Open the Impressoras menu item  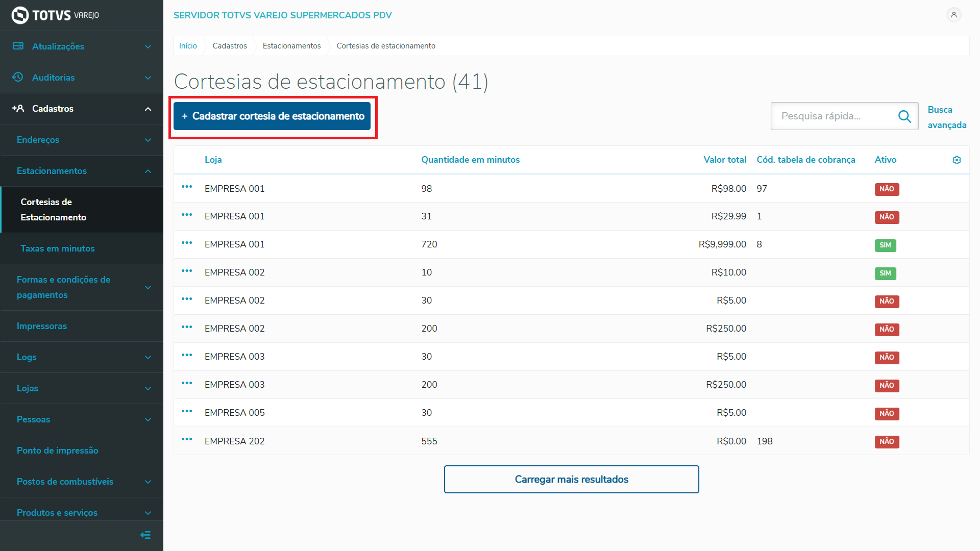tap(42, 326)
